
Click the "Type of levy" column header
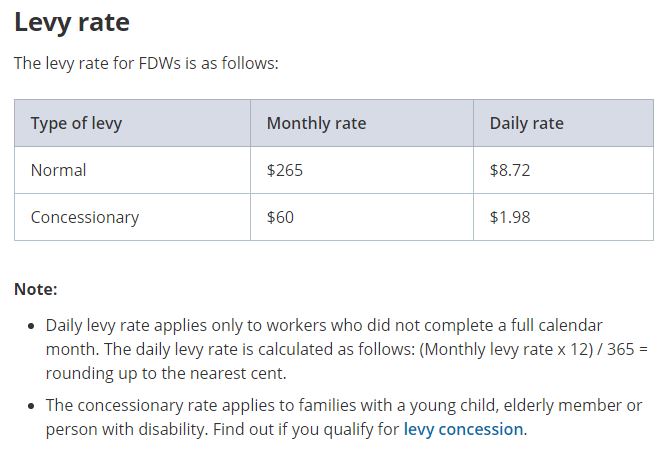click(x=76, y=124)
